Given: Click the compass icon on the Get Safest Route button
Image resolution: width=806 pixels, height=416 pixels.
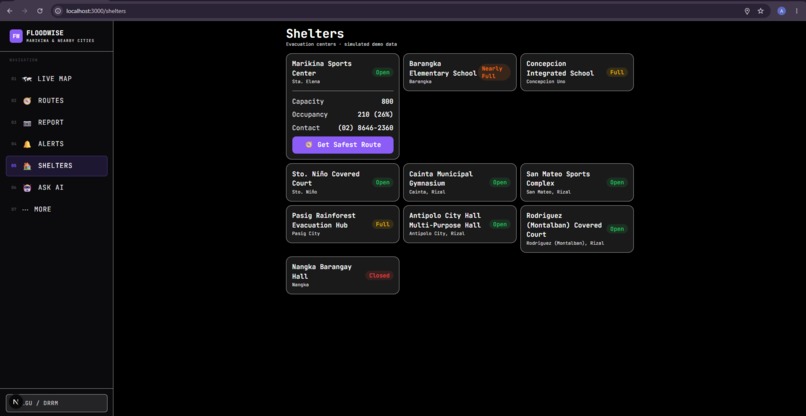Looking at the screenshot, I should click(308, 145).
